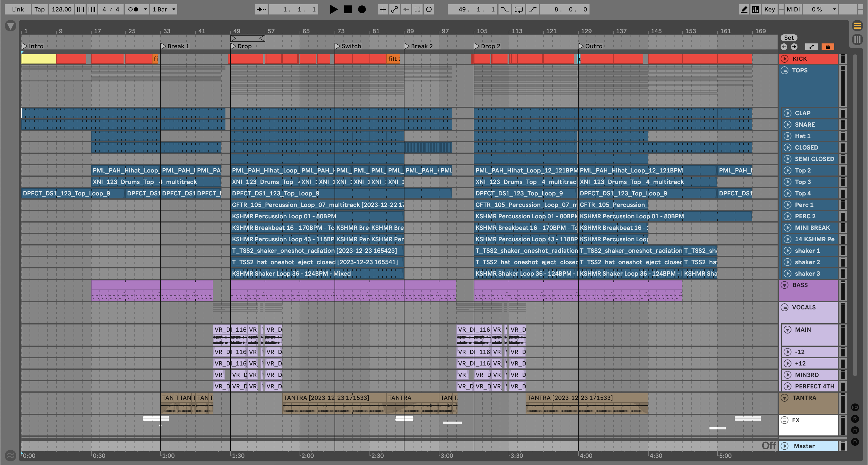Click the Set locator button
This screenshot has height=465, width=868.
tap(788, 38)
